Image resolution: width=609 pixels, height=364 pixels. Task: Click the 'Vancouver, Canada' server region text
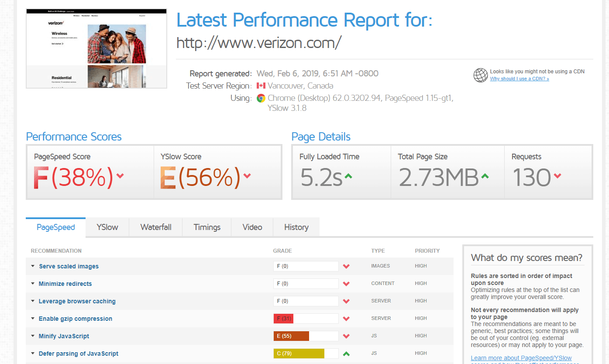300,86
